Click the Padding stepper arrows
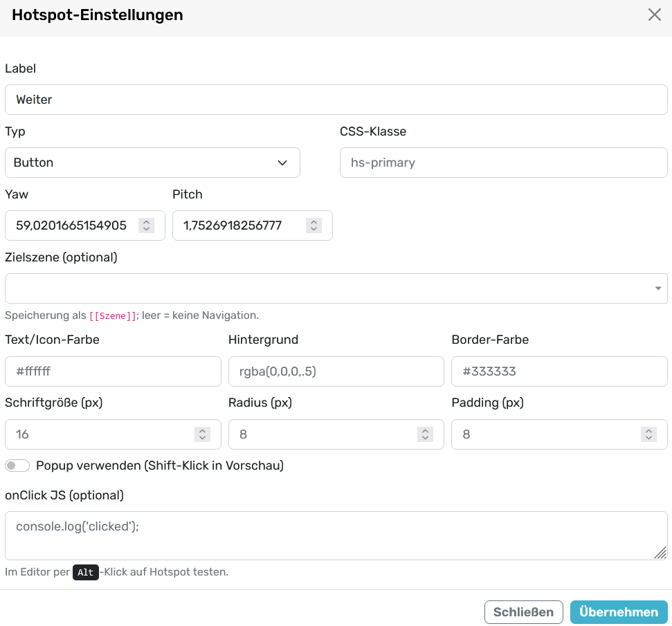 click(x=648, y=434)
